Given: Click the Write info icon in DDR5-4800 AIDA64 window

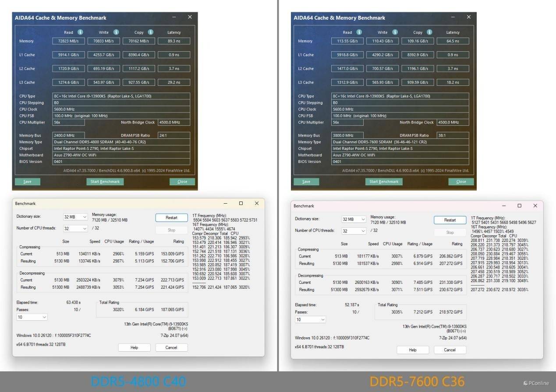Looking at the screenshot, I should 116,32.
